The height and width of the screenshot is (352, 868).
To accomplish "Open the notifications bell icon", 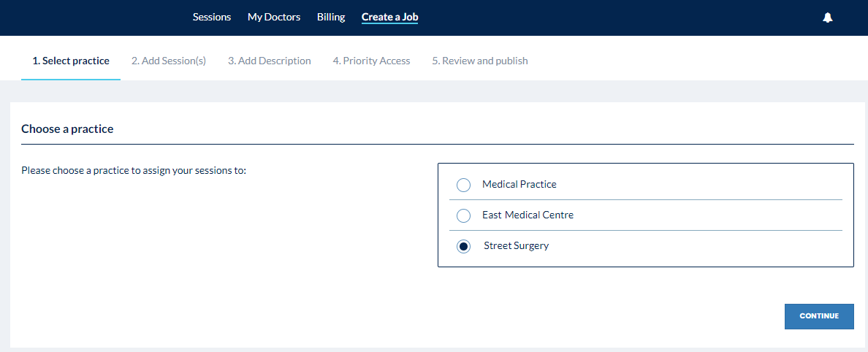I will (828, 18).
